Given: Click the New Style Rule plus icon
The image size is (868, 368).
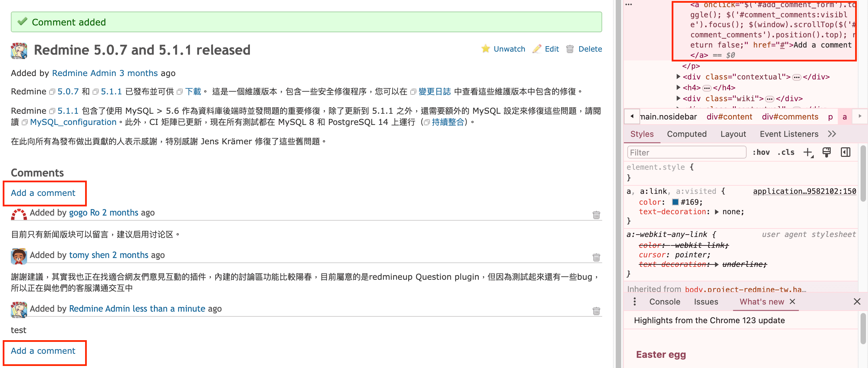Looking at the screenshot, I should tap(808, 152).
